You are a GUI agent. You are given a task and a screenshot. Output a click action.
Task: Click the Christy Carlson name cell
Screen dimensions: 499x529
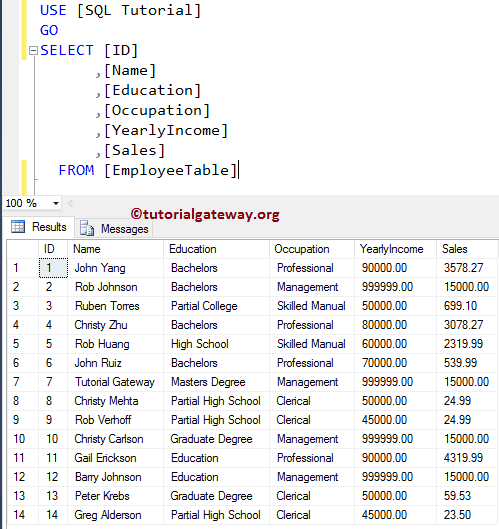[x=115, y=439]
